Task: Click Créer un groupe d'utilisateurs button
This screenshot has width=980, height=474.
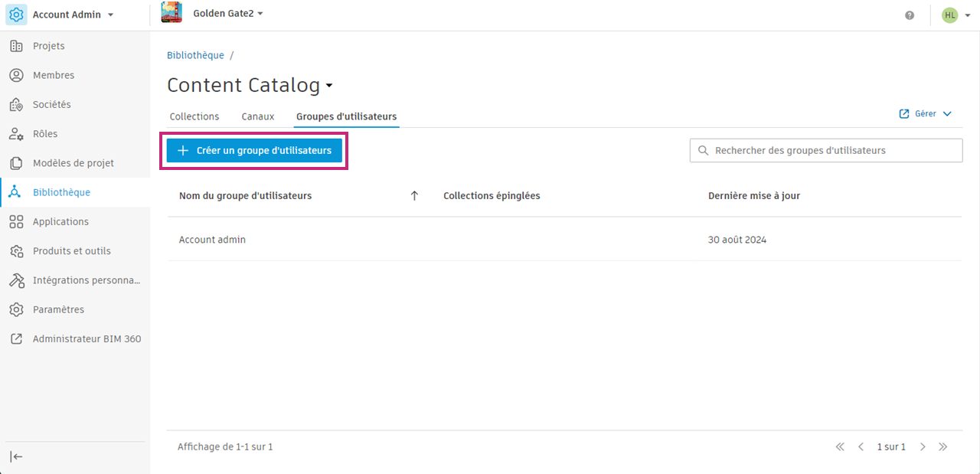Action: [x=254, y=151]
